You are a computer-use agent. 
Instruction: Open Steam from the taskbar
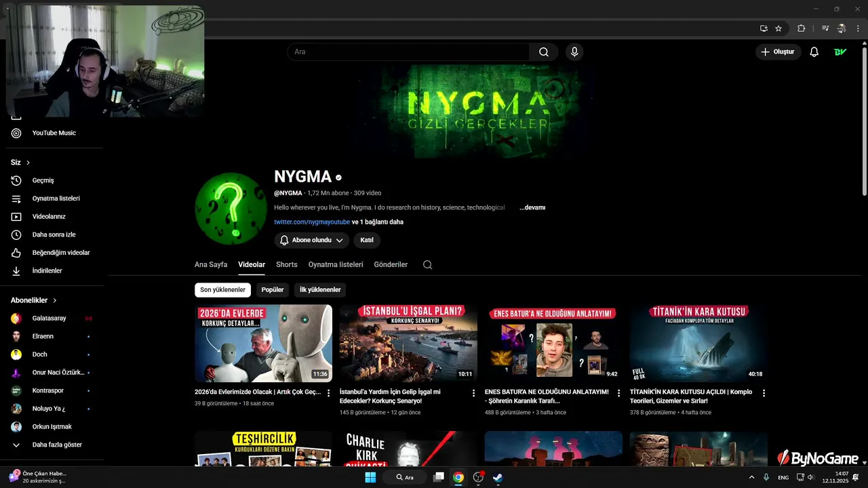[x=498, y=477]
